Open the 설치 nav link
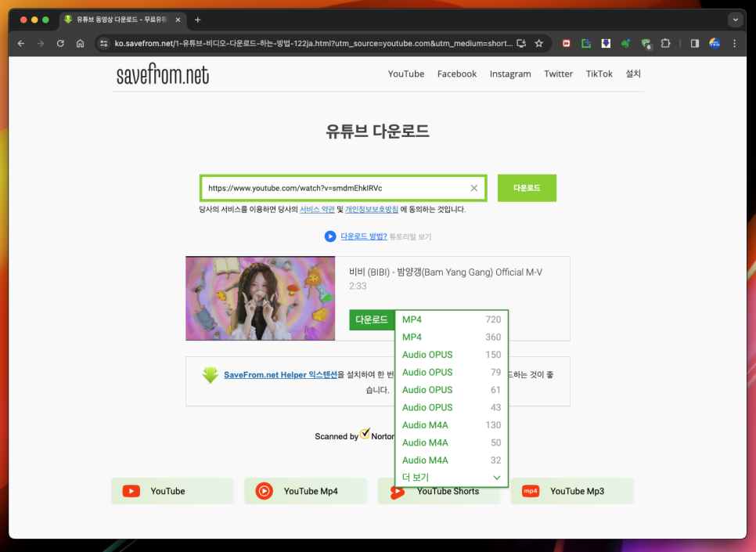The height and width of the screenshot is (552, 756). click(x=633, y=74)
